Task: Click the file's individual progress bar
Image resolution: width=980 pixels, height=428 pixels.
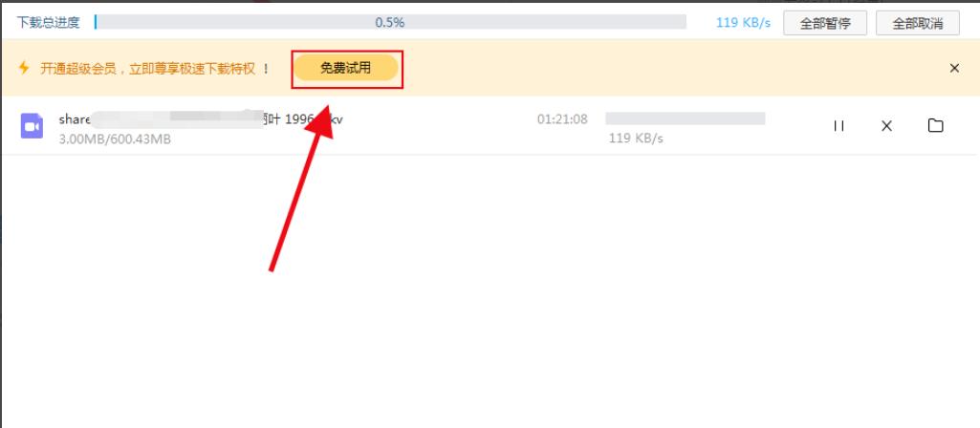Action: click(685, 118)
